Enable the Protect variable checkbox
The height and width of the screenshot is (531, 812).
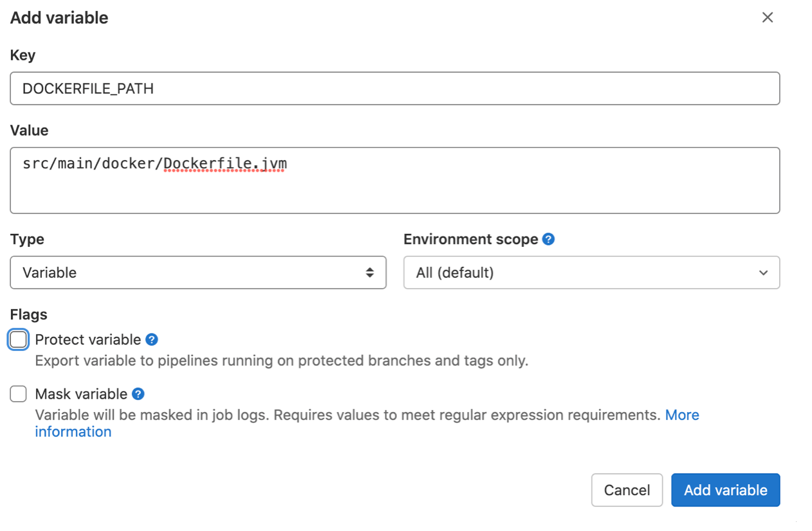pyautogui.click(x=18, y=339)
